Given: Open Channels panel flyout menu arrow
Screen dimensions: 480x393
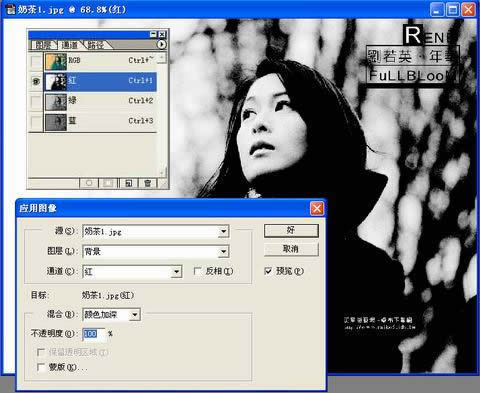Looking at the screenshot, I should pyautogui.click(x=161, y=44).
